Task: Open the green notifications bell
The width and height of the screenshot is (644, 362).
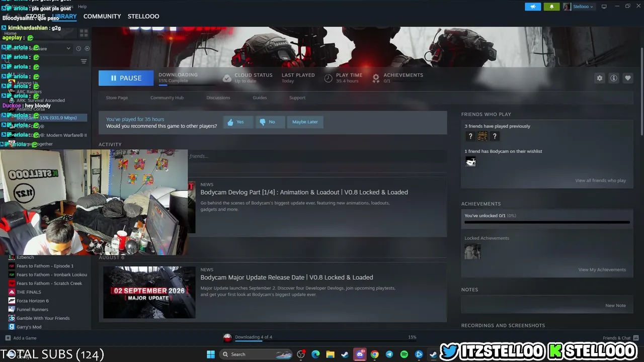Action: click(551, 7)
